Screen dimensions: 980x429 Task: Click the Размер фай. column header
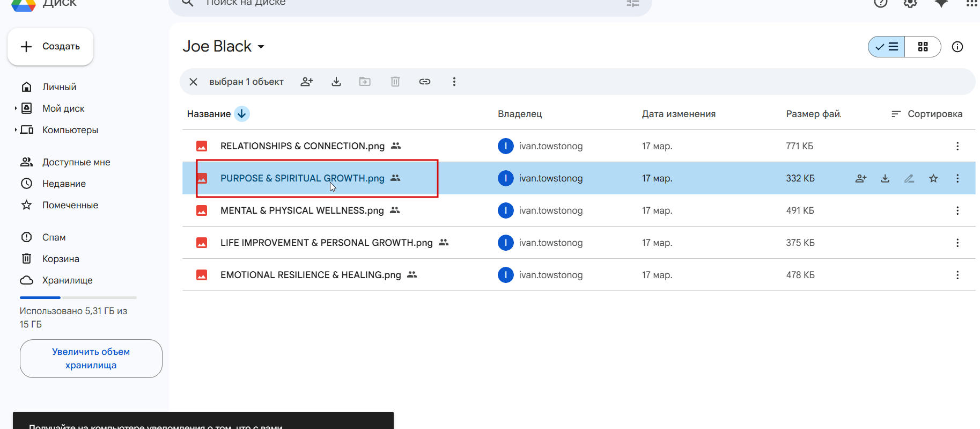[814, 114]
